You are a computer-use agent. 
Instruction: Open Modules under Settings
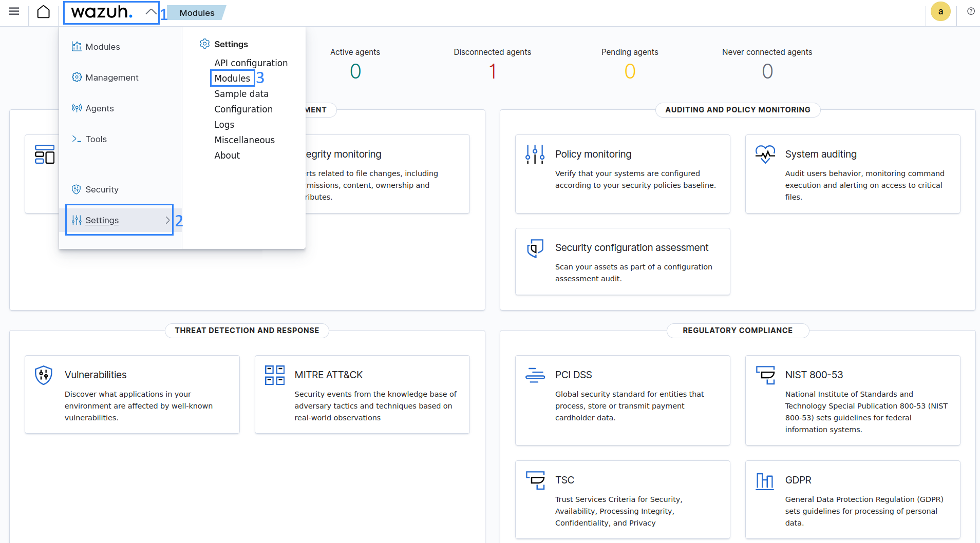coord(232,79)
